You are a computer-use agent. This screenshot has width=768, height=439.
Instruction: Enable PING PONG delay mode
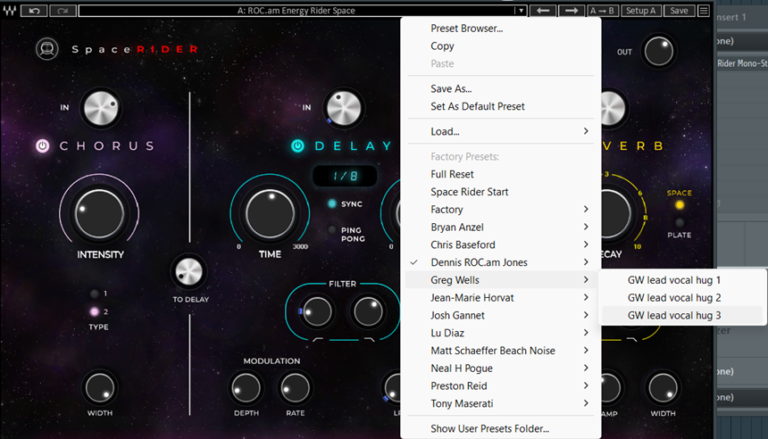click(332, 230)
